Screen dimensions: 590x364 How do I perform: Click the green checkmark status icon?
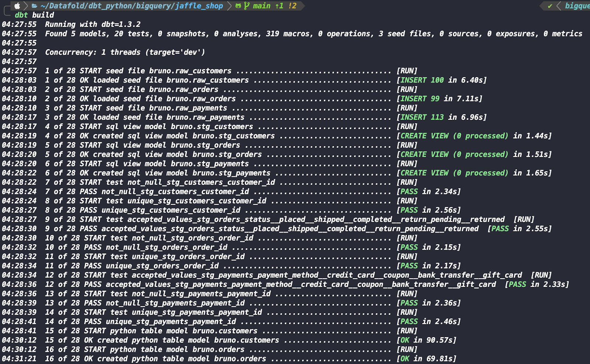tap(550, 6)
